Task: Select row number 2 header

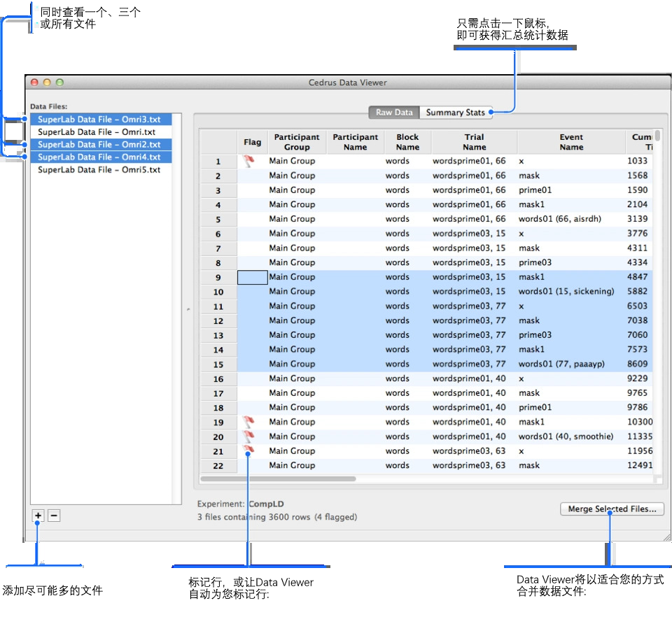Action: [218, 176]
